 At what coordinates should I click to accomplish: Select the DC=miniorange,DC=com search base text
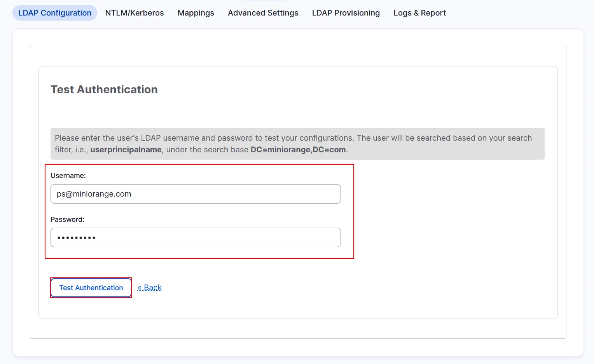pos(298,150)
